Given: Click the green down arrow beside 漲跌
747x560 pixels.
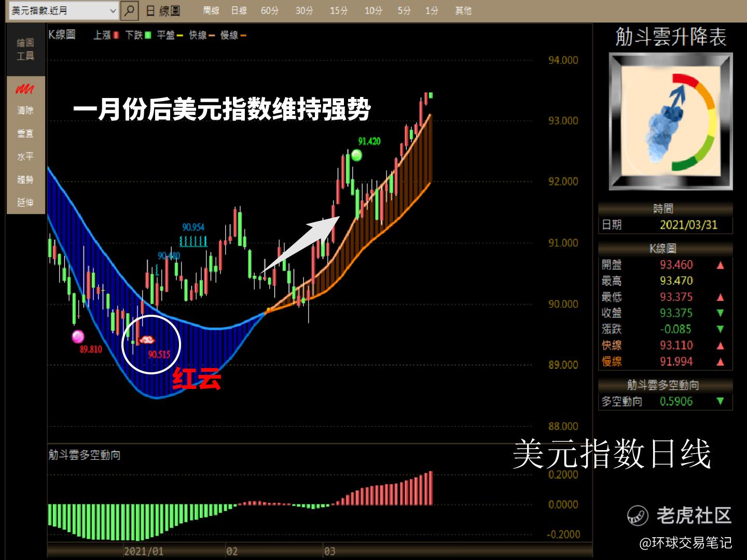Looking at the screenshot, I should click(x=720, y=329).
